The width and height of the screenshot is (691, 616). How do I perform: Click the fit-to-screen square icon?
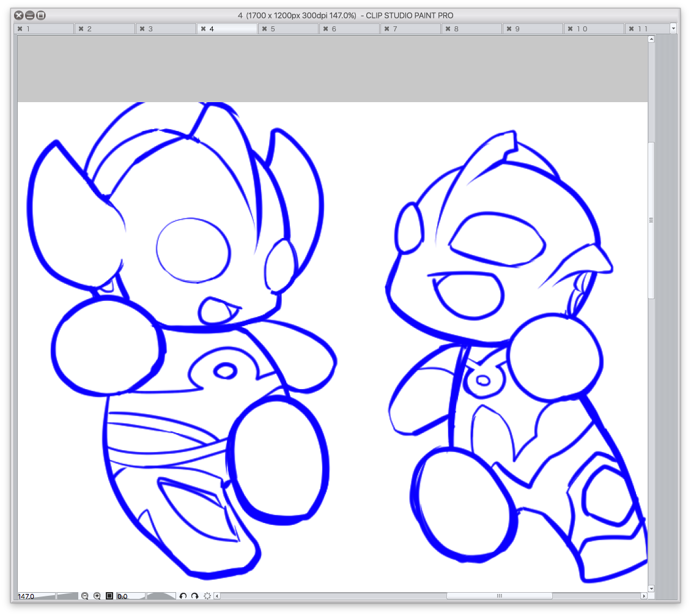click(x=109, y=596)
